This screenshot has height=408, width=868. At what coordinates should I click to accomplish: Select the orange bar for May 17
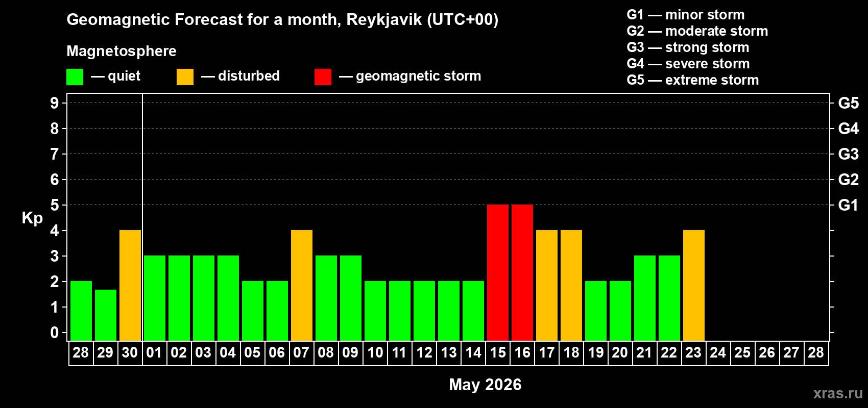[547, 285]
